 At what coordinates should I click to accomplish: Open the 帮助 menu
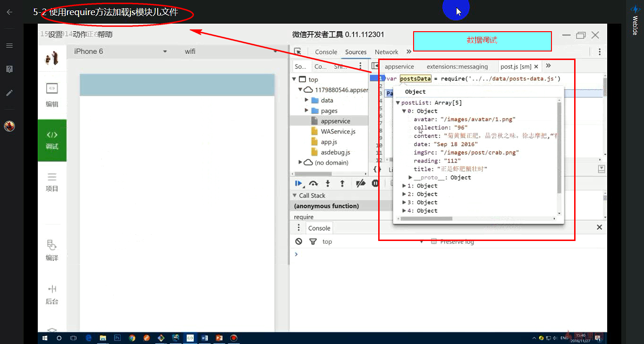click(105, 34)
